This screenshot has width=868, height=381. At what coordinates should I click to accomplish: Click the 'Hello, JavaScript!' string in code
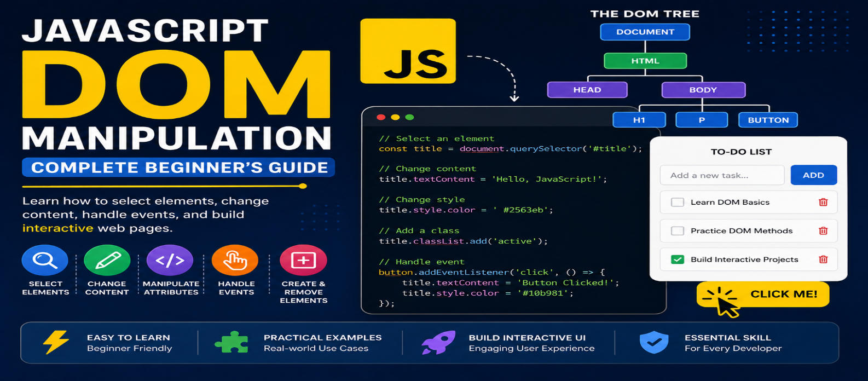(x=547, y=179)
